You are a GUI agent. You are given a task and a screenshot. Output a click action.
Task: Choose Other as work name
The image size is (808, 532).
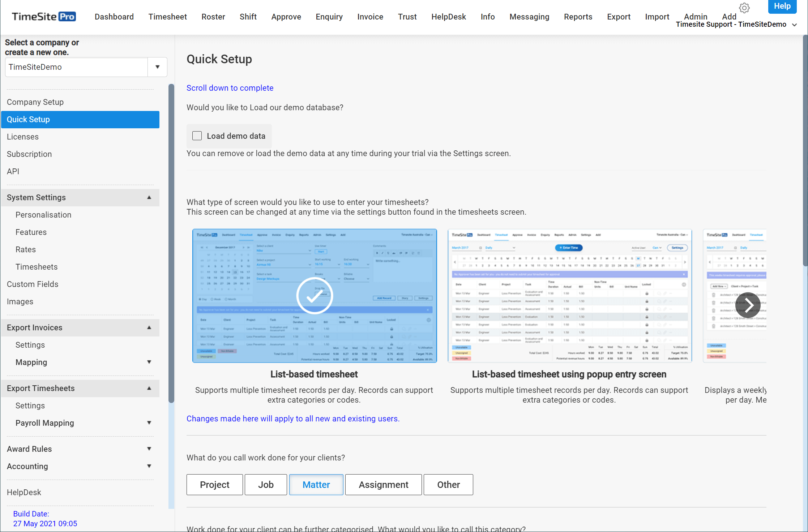(448, 485)
